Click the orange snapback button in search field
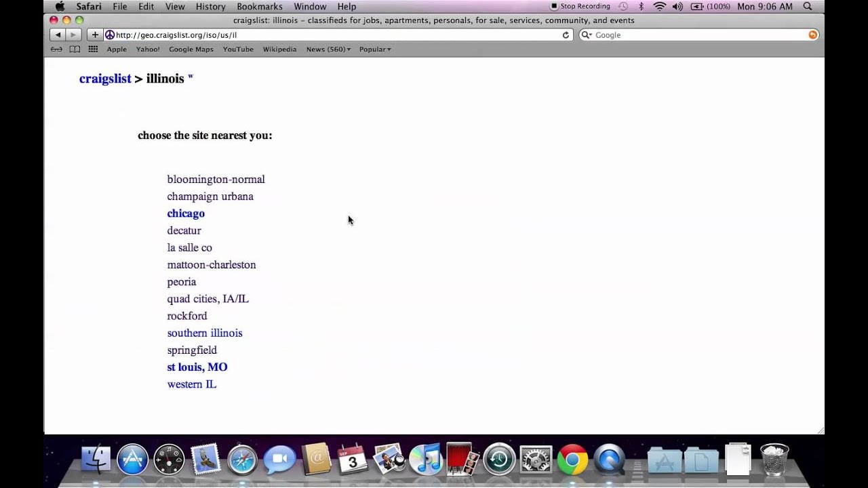Screen dimensions: 868x488 tap(812, 35)
